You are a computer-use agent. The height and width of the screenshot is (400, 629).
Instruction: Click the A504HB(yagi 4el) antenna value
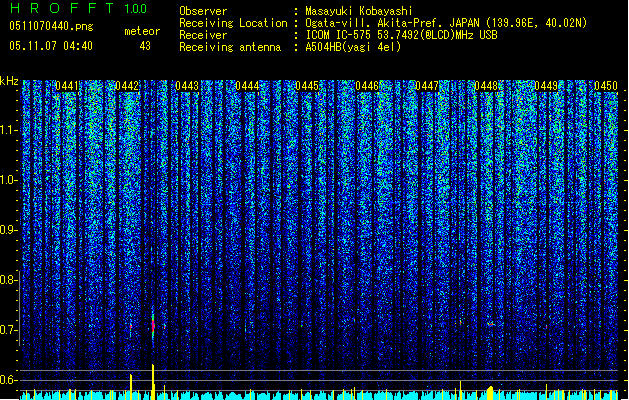[353, 47]
